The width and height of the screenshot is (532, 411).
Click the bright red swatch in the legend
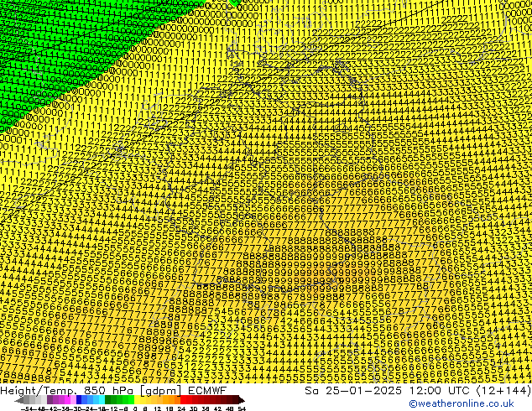[183, 400]
